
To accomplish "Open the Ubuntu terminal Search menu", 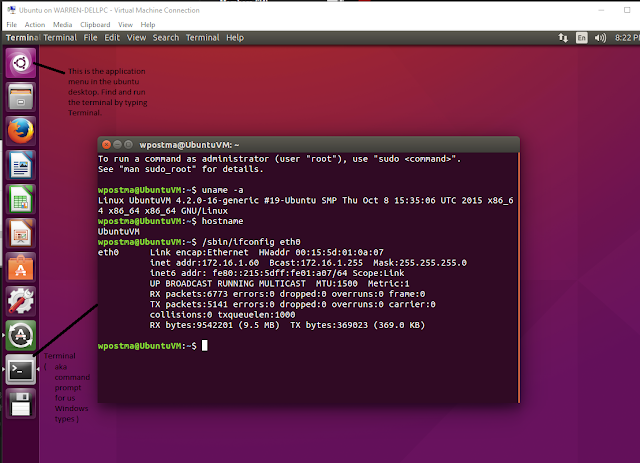I will tap(166, 38).
